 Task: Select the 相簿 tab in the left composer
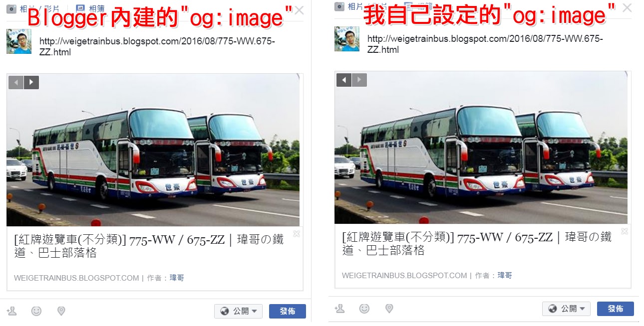(x=90, y=8)
